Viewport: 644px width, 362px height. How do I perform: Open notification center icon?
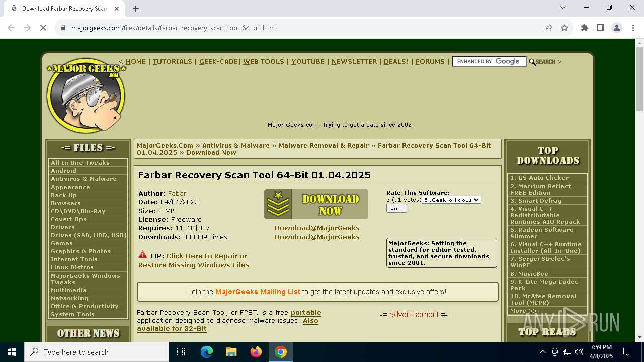[x=627, y=352]
